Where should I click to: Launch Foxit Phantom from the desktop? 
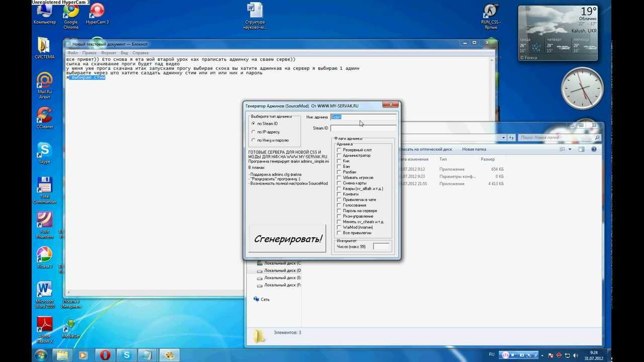(44, 225)
